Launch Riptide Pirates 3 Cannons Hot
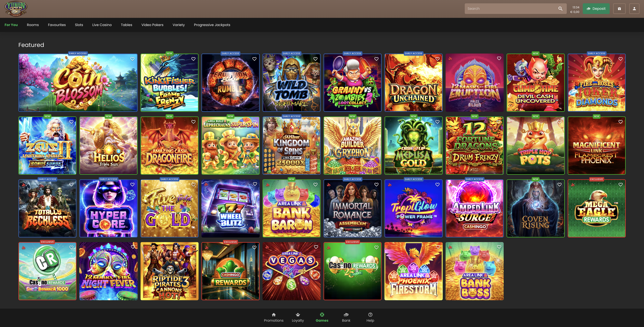644x327 pixels. click(169, 271)
